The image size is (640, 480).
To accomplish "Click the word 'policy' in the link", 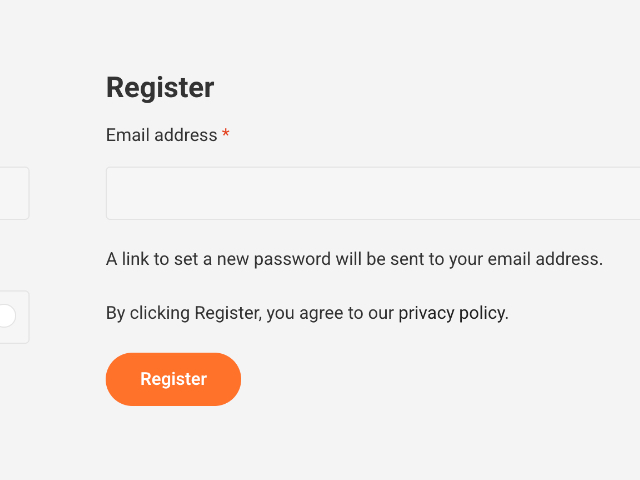I will click(x=481, y=313).
